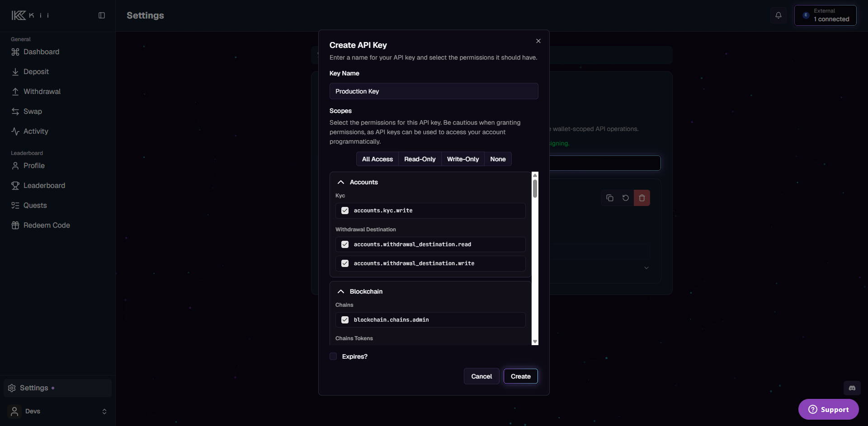Image resolution: width=868 pixels, height=426 pixels.
Task: Click the scopes list scroll down arrow
Action: pyautogui.click(x=535, y=342)
